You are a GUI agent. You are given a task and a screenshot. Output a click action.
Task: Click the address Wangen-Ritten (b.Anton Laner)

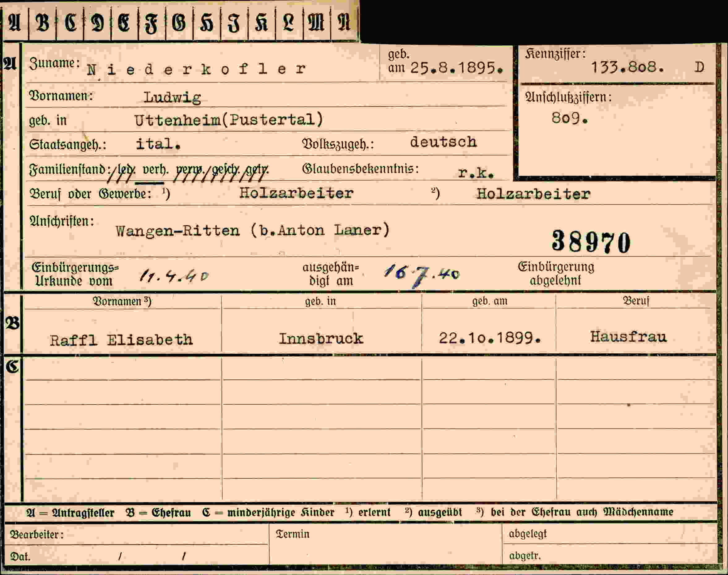pos(253,231)
